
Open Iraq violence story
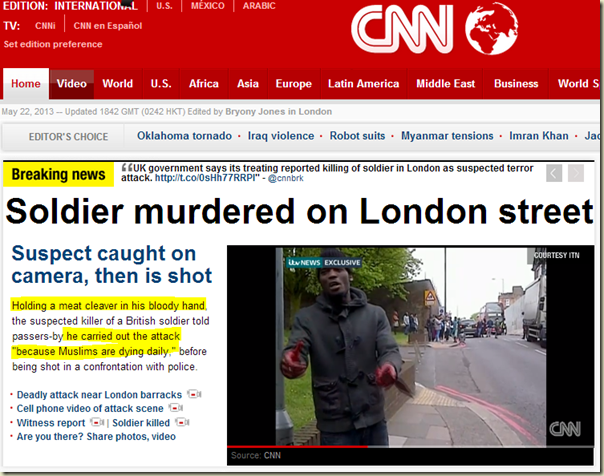pyautogui.click(x=281, y=136)
